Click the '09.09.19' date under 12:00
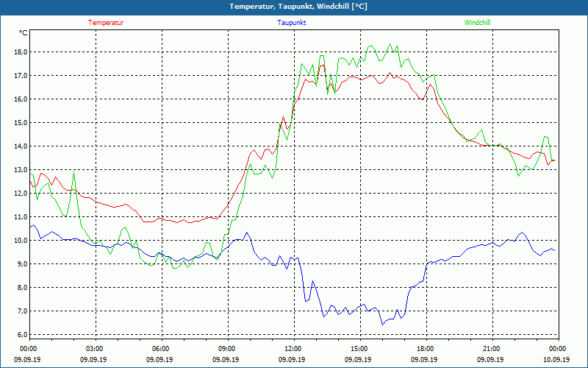The height and width of the screenshot is (368, 588). [292, 359]
